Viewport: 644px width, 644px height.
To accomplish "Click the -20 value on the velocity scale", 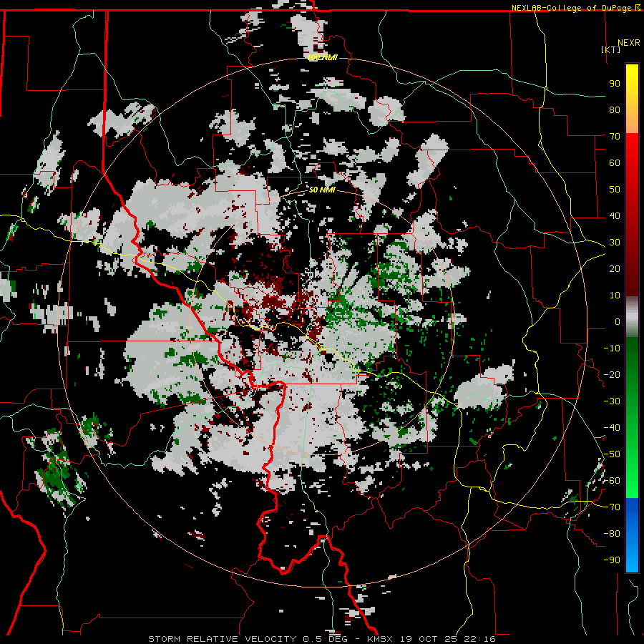I will coord(612,375).
